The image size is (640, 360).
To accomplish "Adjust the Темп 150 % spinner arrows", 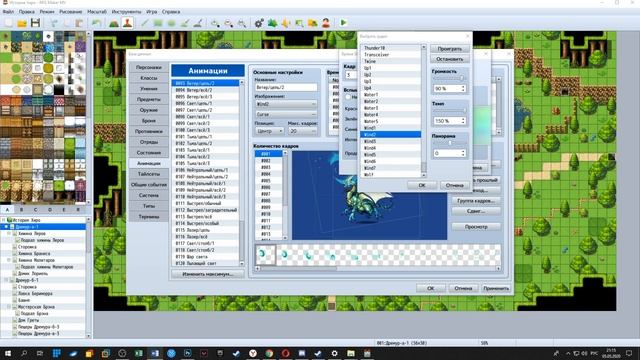I will pos(463,121).
